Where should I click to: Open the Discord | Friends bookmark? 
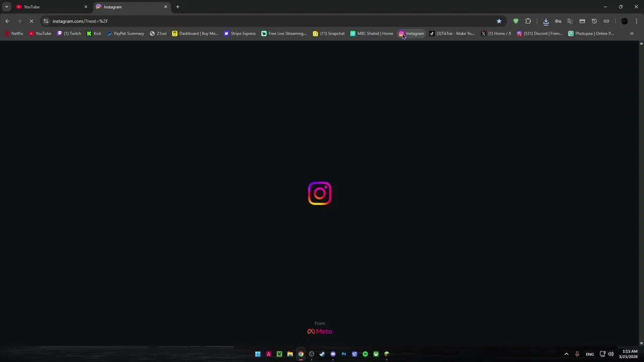pyautogui.click(x=540, y=34)
